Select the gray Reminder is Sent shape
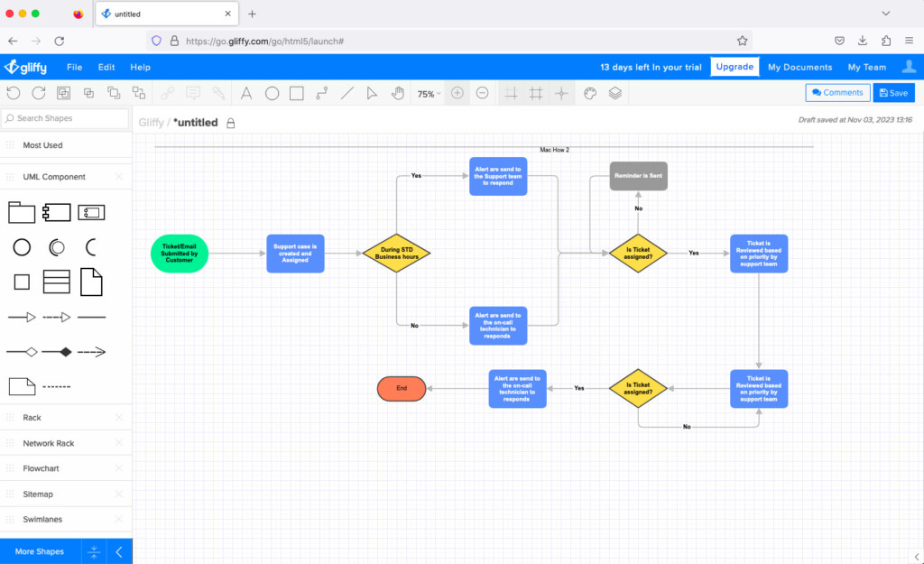Screen dimensions: 924x564 tap(638, 176)
